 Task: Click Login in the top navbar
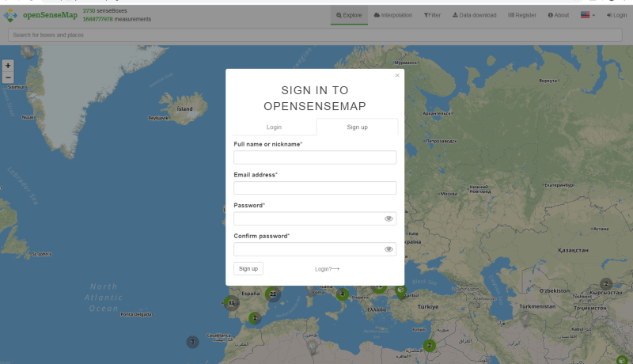tap(616, 15)
